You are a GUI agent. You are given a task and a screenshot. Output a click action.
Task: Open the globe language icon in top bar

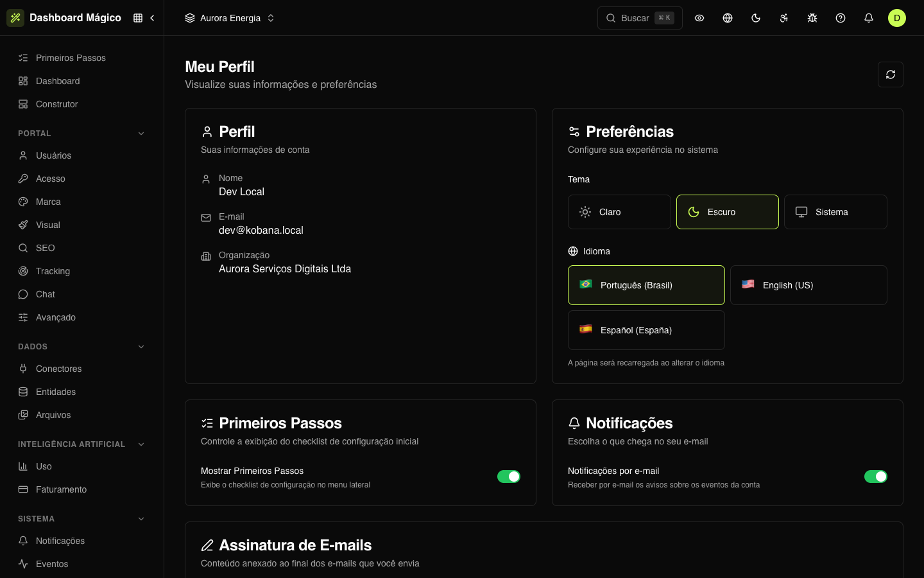click(x=728, y=18)
